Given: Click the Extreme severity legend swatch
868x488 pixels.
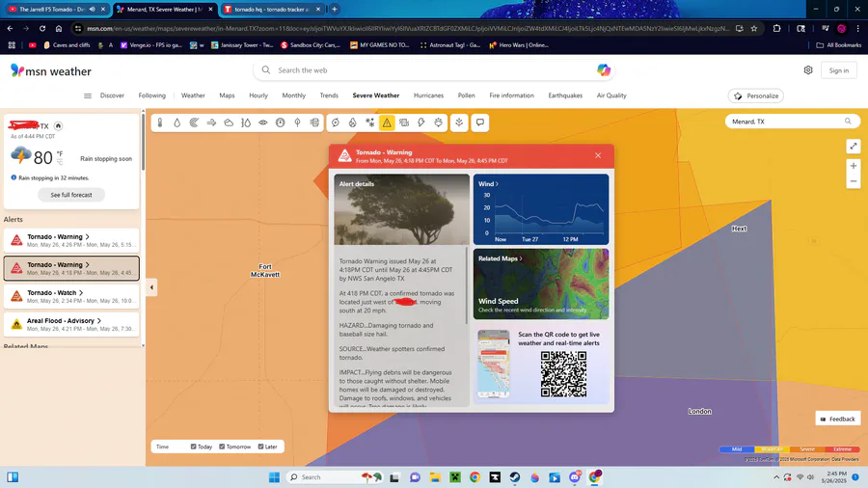Looking at the screenshot, I should [x=842, y=449].
